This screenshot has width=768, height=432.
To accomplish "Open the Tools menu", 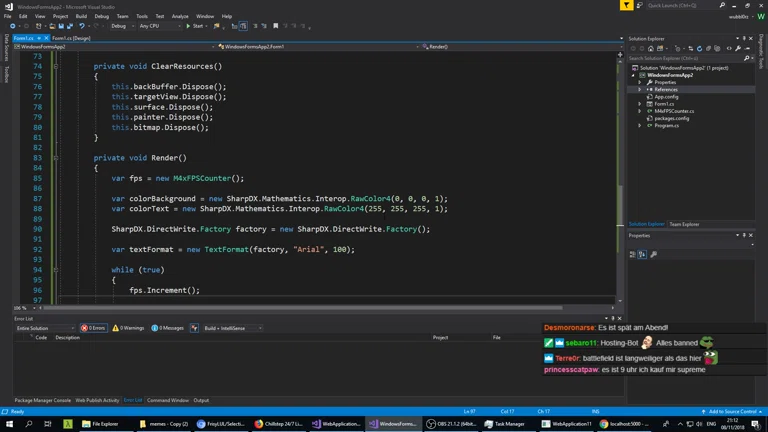I will click(x=142, y=16).
